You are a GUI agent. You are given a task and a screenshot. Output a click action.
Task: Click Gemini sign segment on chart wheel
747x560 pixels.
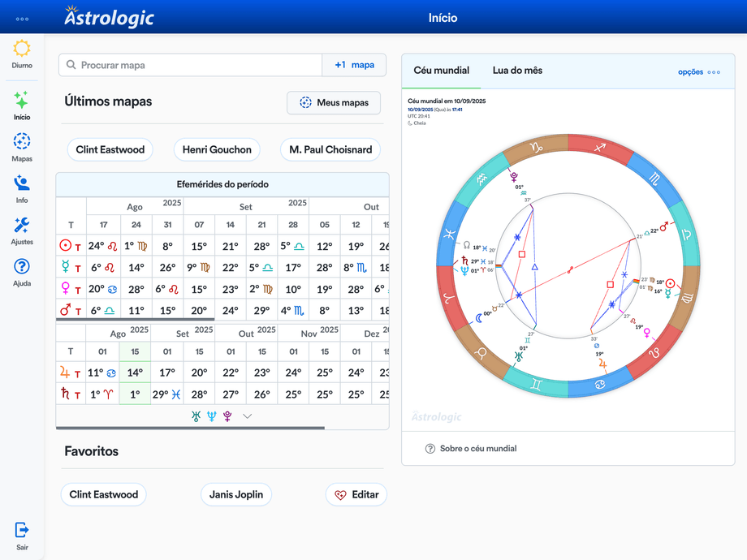pos(537,384)
